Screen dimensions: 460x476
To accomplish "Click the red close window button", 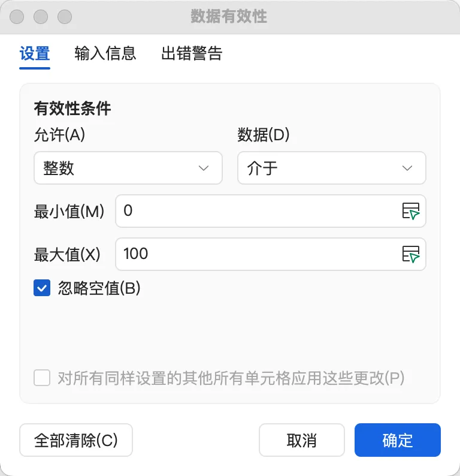I will (x=17, y=16).
